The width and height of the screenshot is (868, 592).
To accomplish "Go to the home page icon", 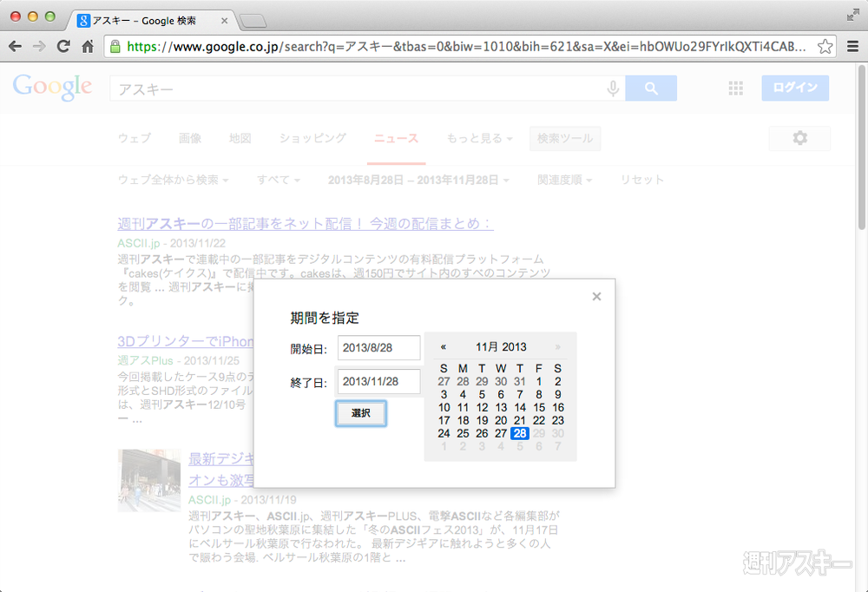I will (x=88, y=47).
